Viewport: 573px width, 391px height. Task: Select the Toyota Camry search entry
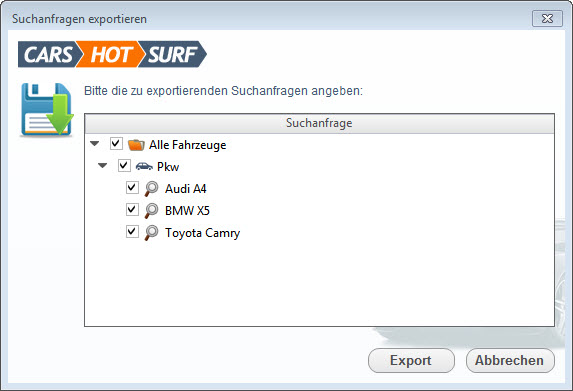coord(202,233)
